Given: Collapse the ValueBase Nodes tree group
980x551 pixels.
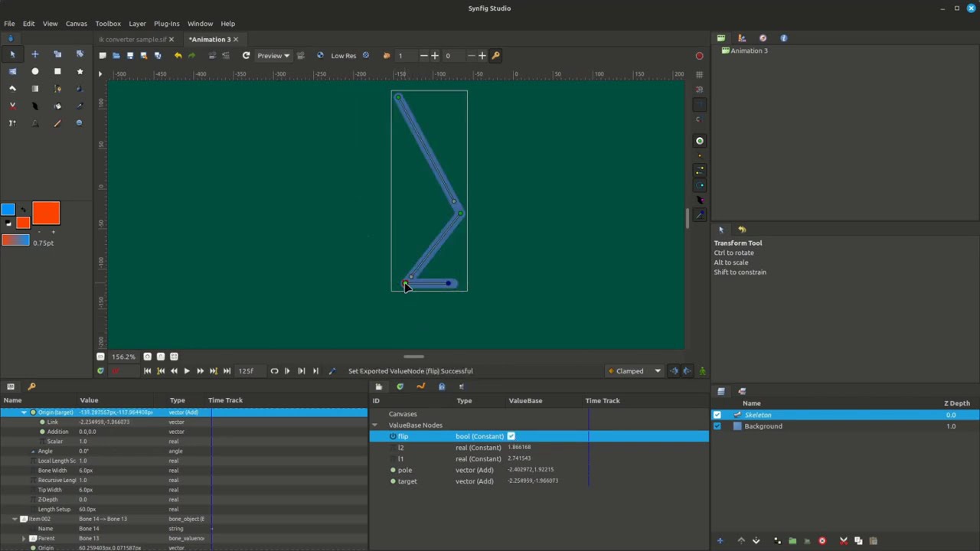Looking at the screenshot, I should [x=374, y=425].
